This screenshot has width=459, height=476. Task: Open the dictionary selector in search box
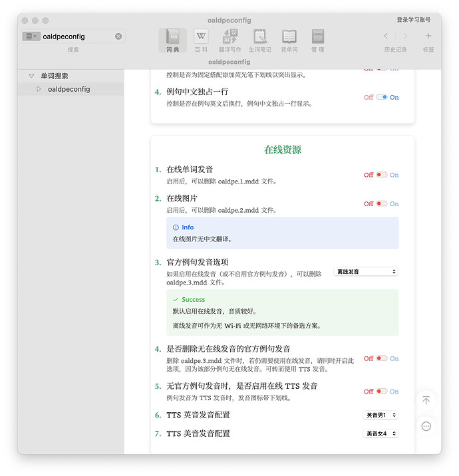(31, 37)
